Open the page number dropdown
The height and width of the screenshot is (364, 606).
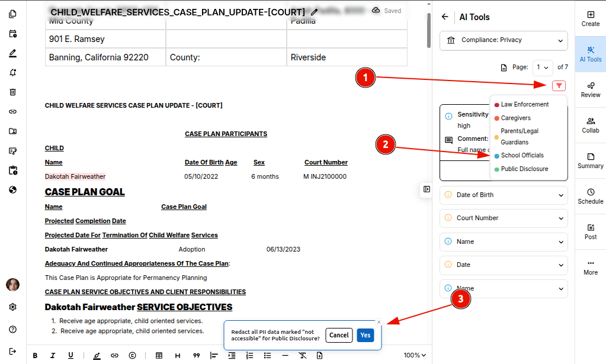click(x=542, y=67)
